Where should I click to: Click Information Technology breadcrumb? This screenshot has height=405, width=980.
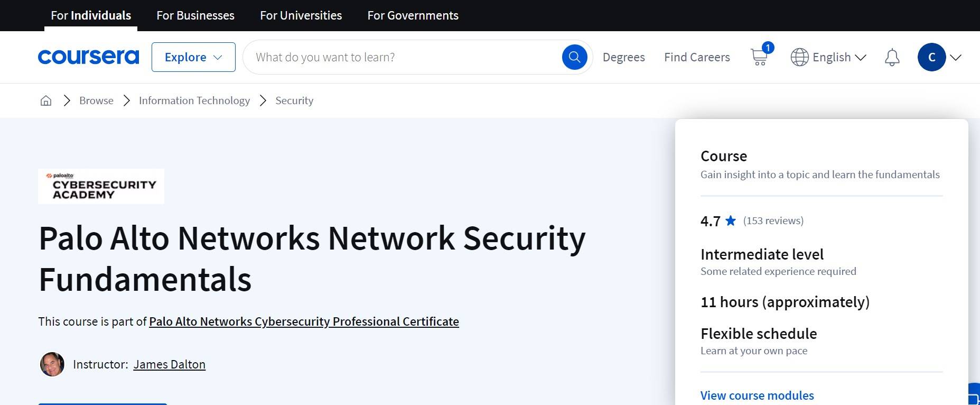194,100
